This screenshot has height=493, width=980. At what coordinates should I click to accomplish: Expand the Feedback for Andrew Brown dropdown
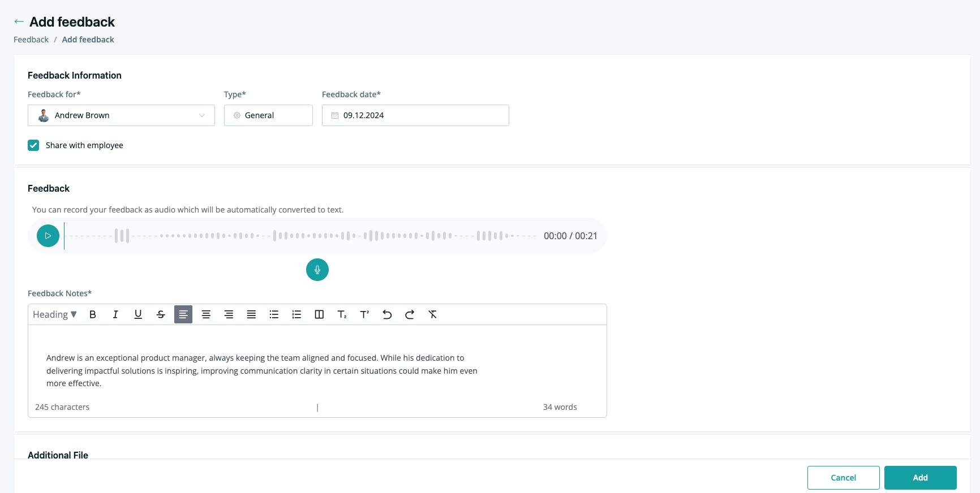pos(121,115)
